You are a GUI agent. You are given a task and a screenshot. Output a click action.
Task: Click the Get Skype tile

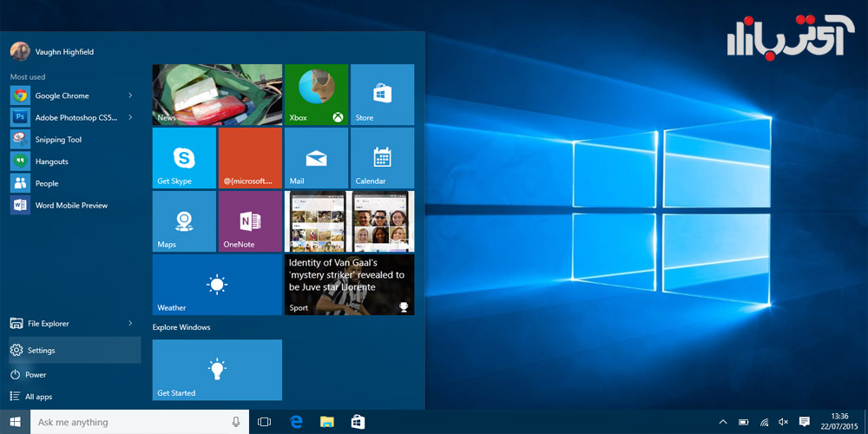click(184, 158)
